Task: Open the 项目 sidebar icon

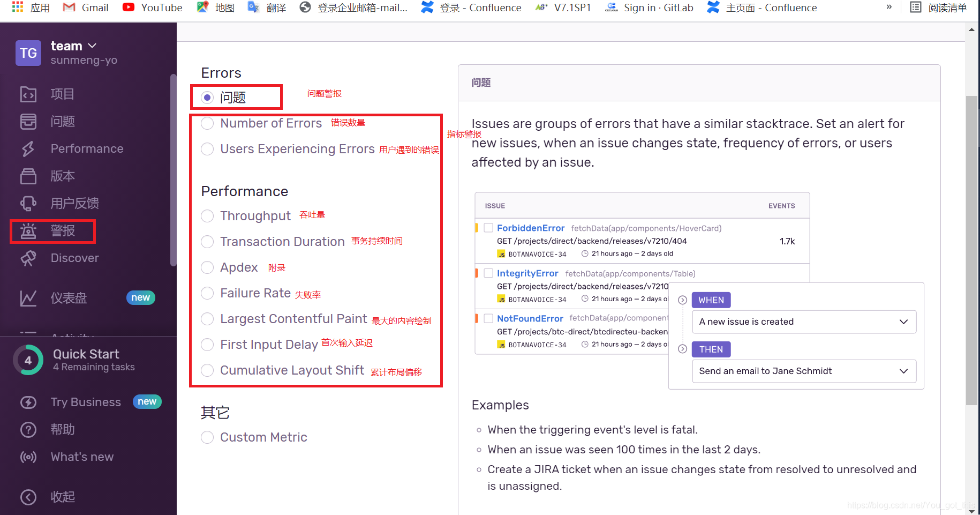Action: [28, 94]
